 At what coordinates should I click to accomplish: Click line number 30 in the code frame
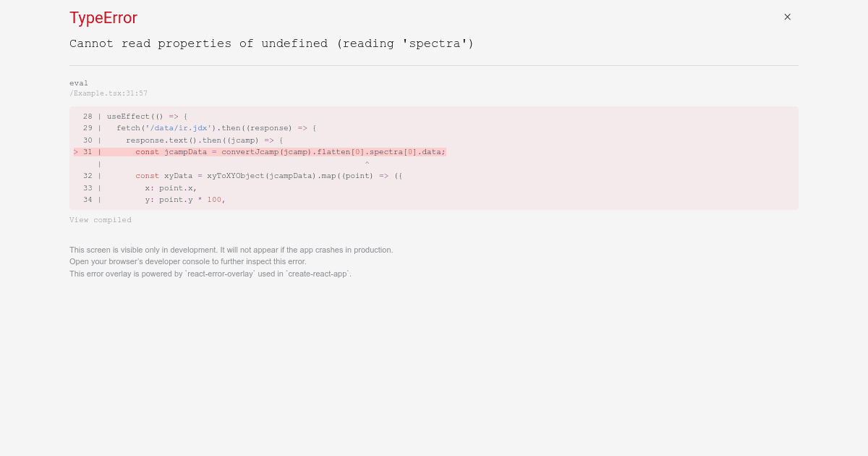tap(88, 140)
